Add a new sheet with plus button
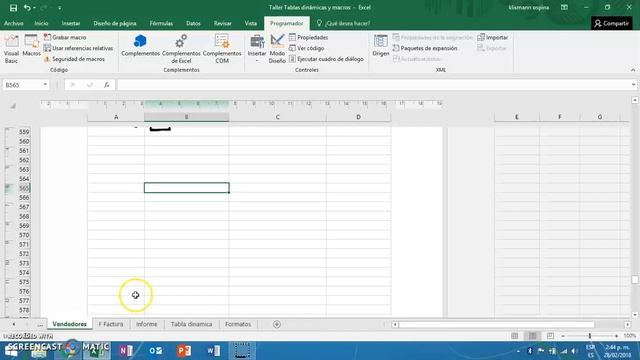640x360 pixels. [x=277, y=324]
